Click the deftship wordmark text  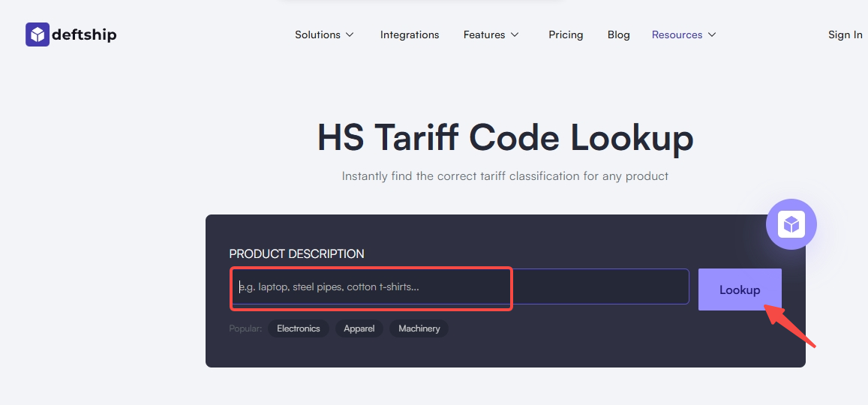pos(84,34)
